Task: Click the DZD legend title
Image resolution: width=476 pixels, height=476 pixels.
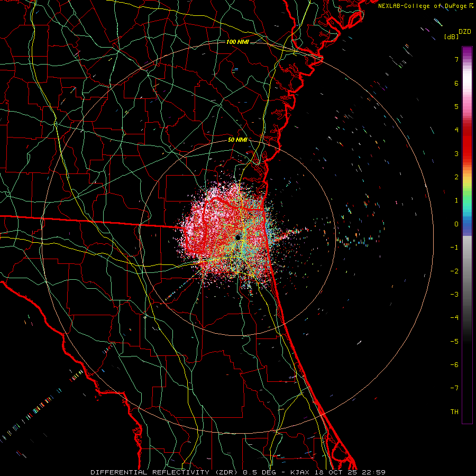Action: point(464,32)
